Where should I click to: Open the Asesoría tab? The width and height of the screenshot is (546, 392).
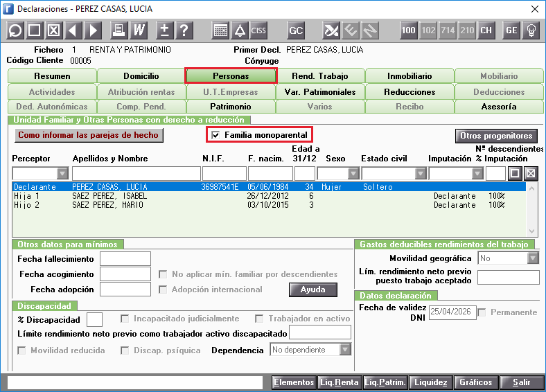[499, 107]
